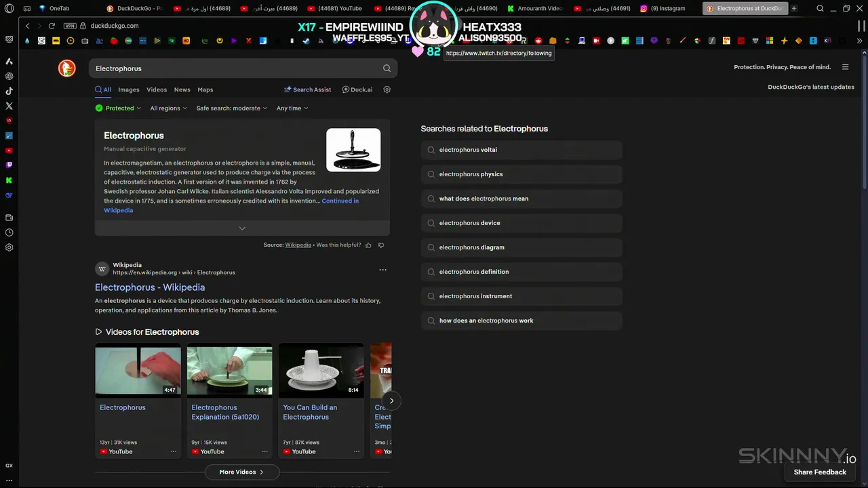Play 'Electrophorus Explanation (5a1020)' video
The height and width of the screenshot is (488, 868).
click(x=229, y=370)
